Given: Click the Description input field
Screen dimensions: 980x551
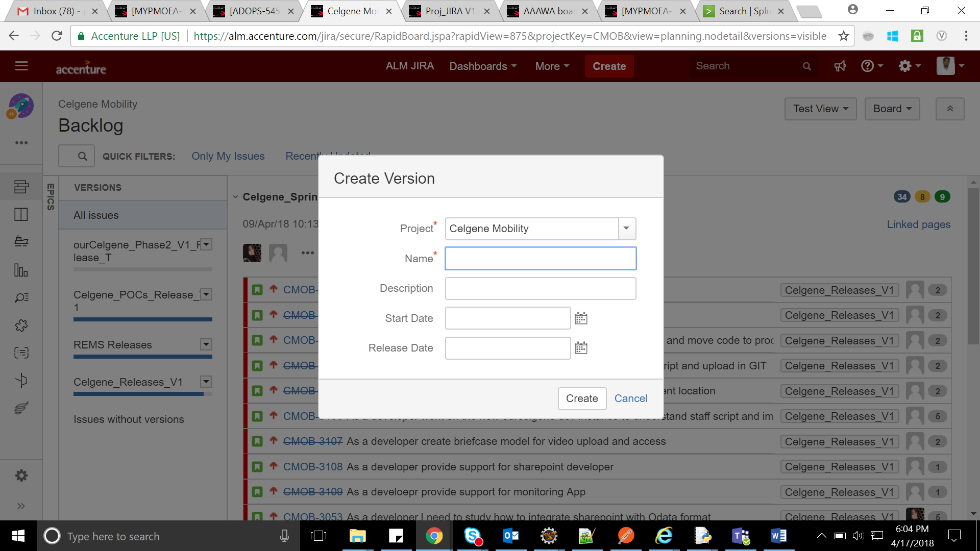Looking at the screenshot, I should coord(541,288).
